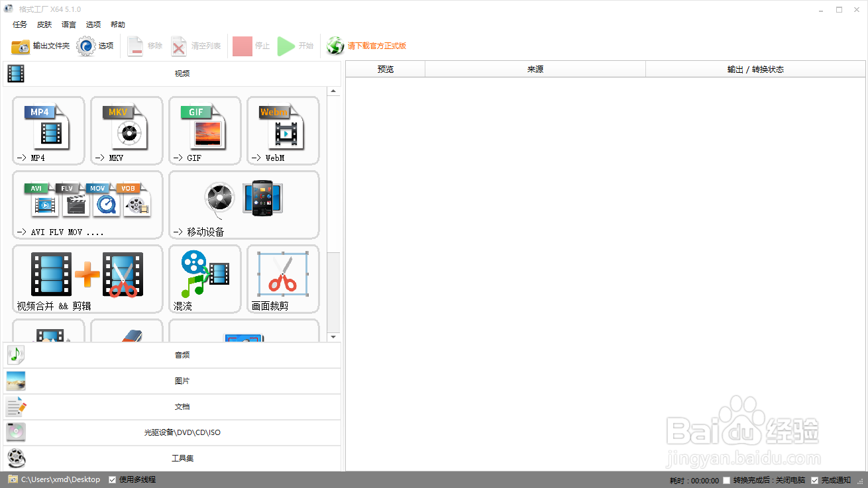The width and height of the screenshot is (868, 488).
Task: Click the optical drive disc icon
Action: click(x=16, y=432)
